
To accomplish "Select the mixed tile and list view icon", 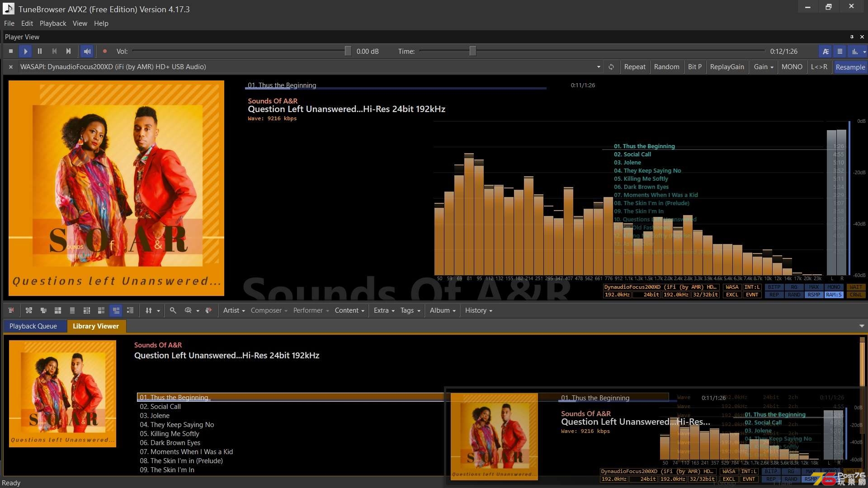I will click(101, 310).
